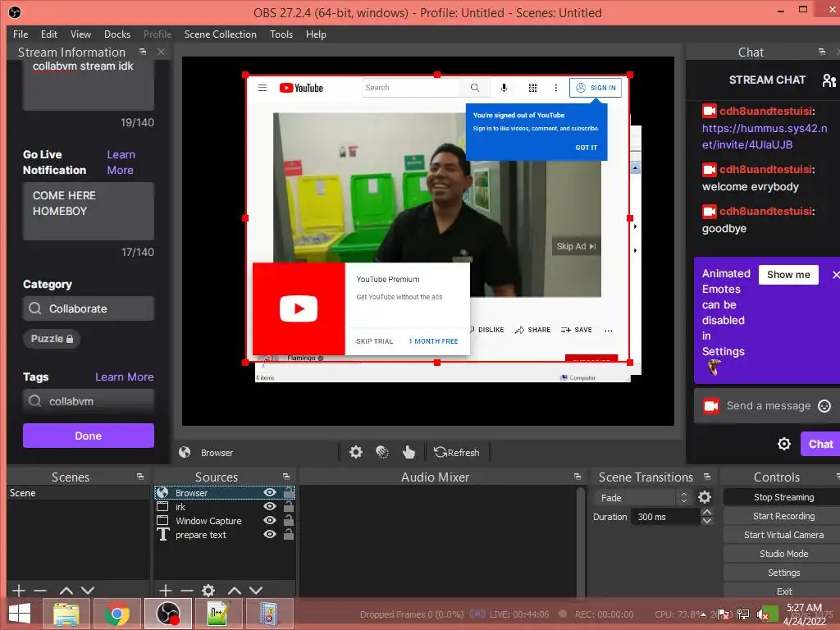
Task: Move scene up arrow
Action: [66, 591]
